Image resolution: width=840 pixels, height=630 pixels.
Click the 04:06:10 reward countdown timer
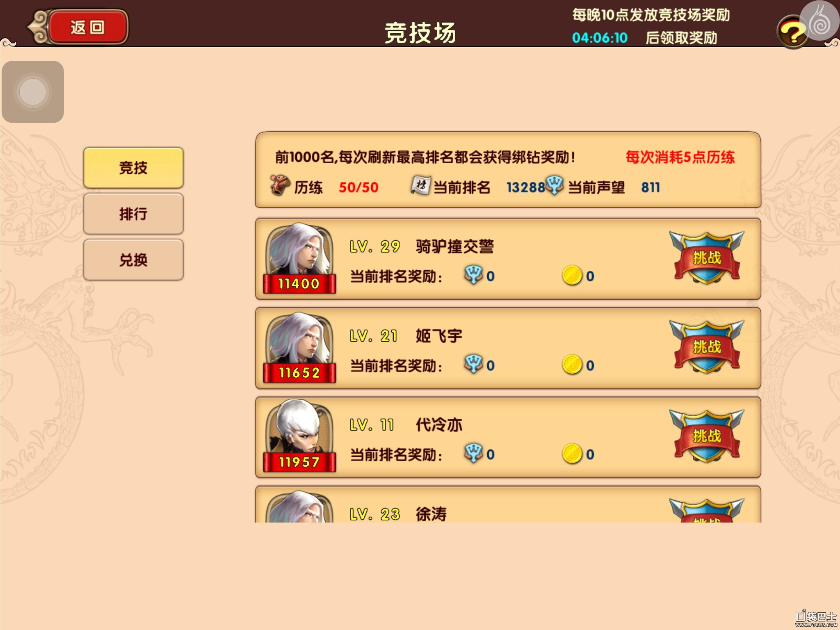click(600, 38)
